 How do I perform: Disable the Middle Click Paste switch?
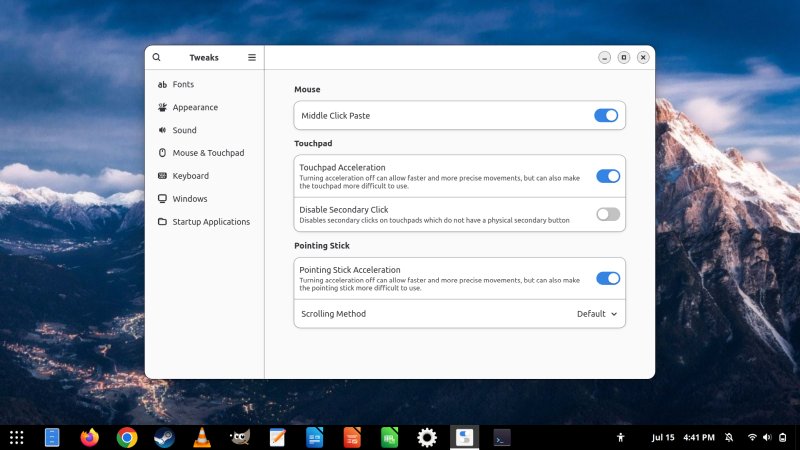click(606, 116)
